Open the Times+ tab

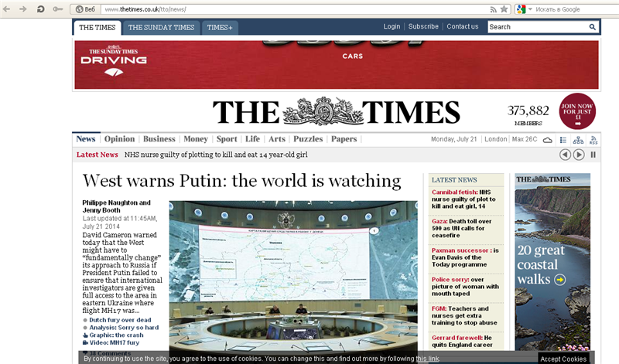click(x=220, y=27)
